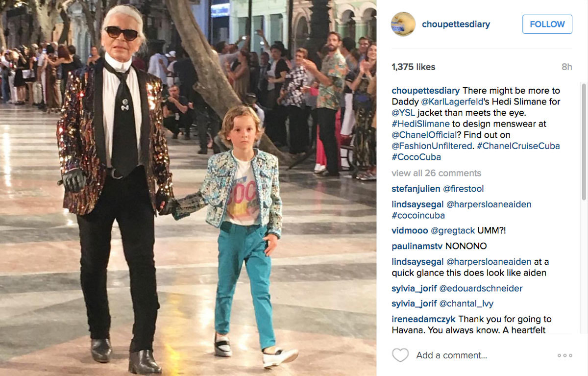The height and width of the screenshot is (376, 588).
Task: Open choupettesdiary username in the header
Action: click(456, 24)
